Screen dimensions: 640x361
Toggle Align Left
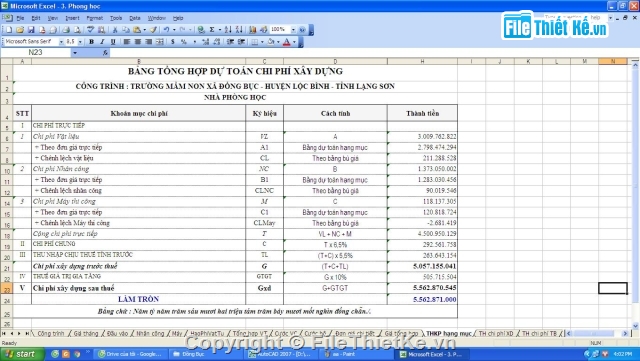click(127, 42)
